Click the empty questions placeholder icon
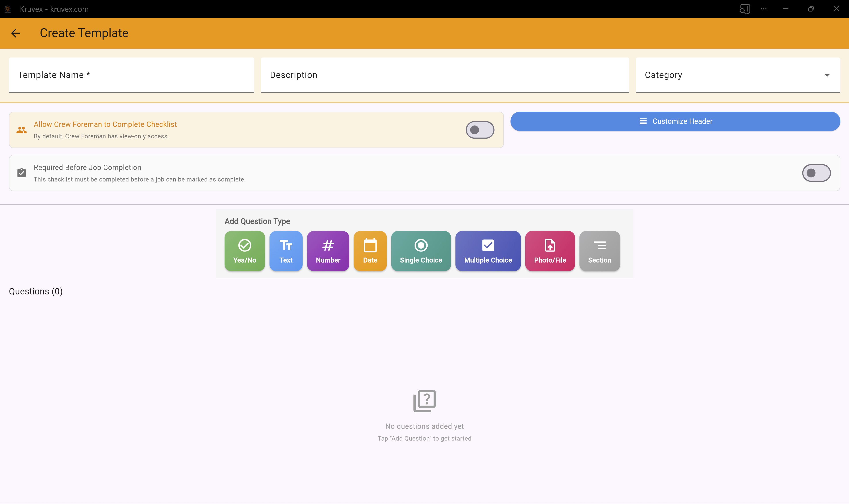 tap(424, 401)
